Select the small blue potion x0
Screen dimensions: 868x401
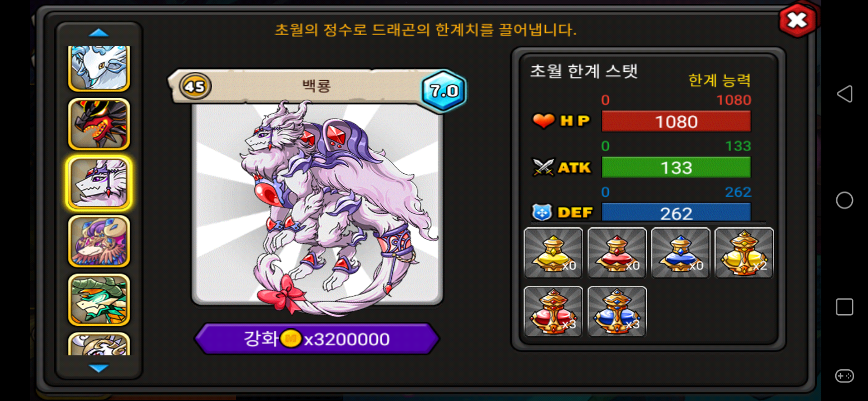680,253
